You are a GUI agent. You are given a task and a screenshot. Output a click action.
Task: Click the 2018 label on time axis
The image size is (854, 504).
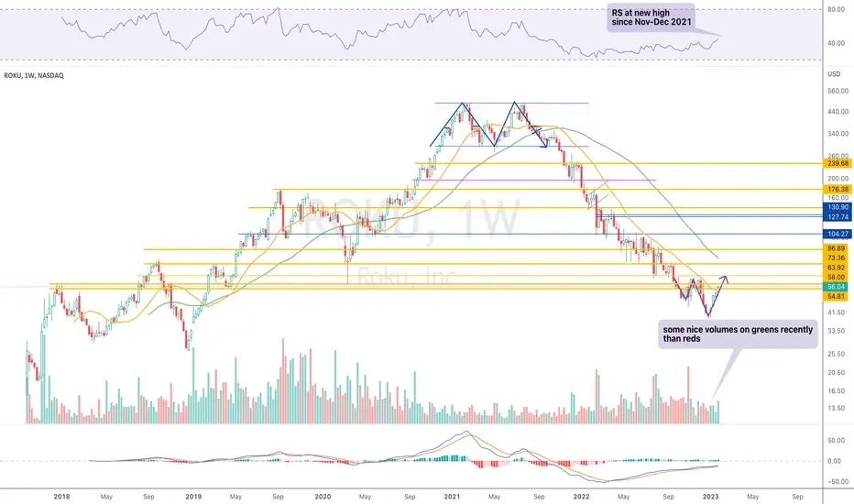coord(61,497)
